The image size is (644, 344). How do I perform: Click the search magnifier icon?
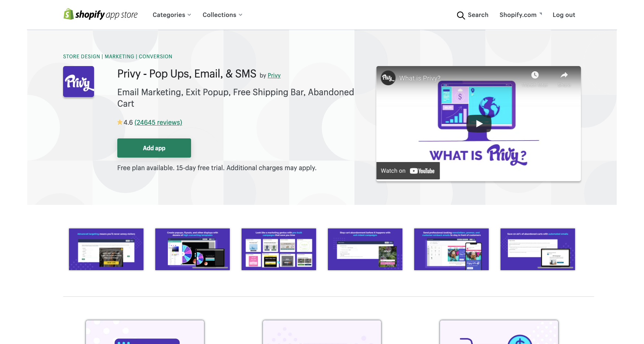pos(461,15)
